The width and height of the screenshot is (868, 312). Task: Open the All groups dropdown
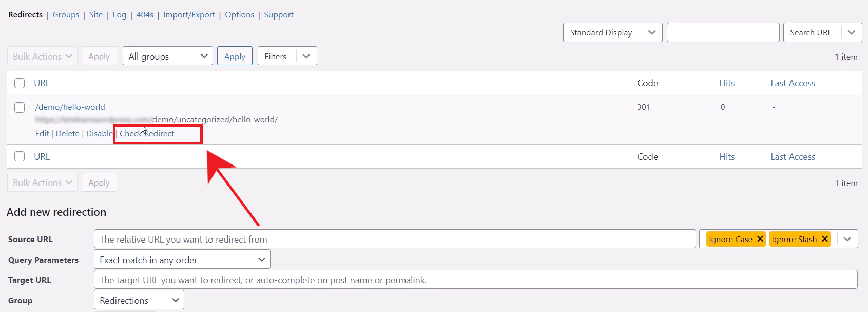click(168, 56)
